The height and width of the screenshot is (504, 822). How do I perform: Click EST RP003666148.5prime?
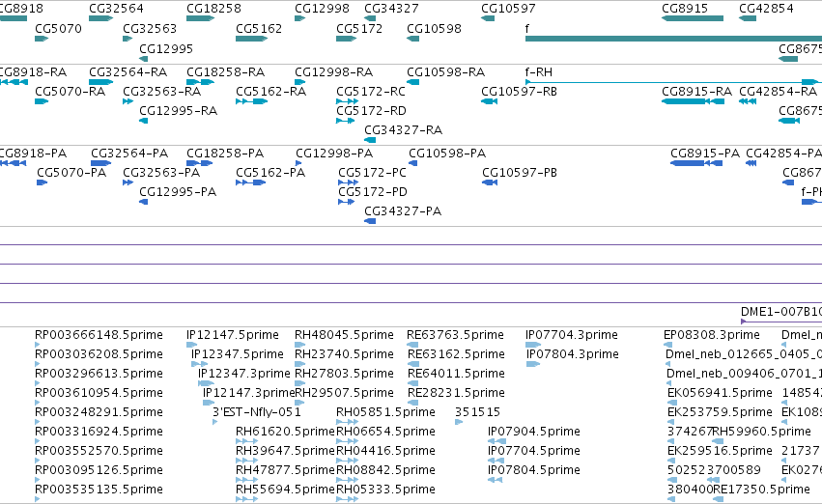[x=99, y=335]
